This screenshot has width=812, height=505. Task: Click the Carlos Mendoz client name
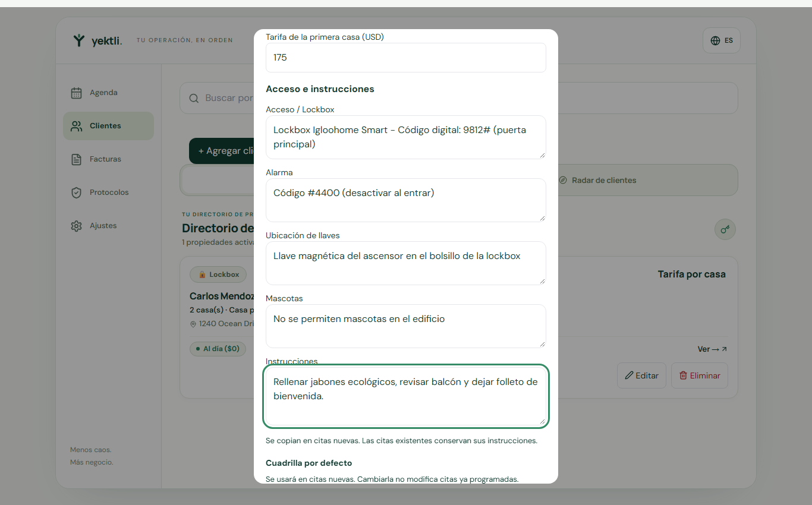pos(222,296)
